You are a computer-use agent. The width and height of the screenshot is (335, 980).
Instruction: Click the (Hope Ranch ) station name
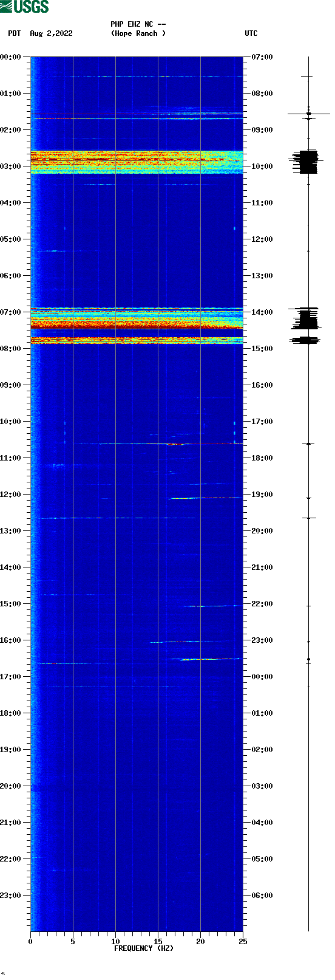click(x=138, y=33)
